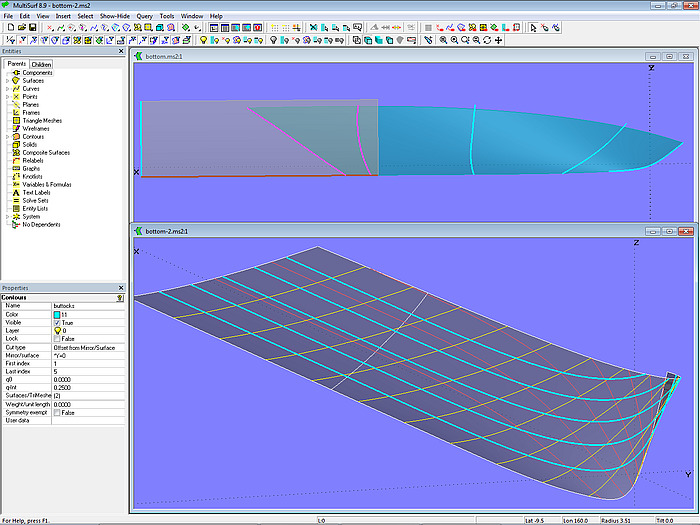Enable the Symmetry exempt checkbox
Image resolution: width=700 pixels, height=525 pixels.
[x=57, y=412]
